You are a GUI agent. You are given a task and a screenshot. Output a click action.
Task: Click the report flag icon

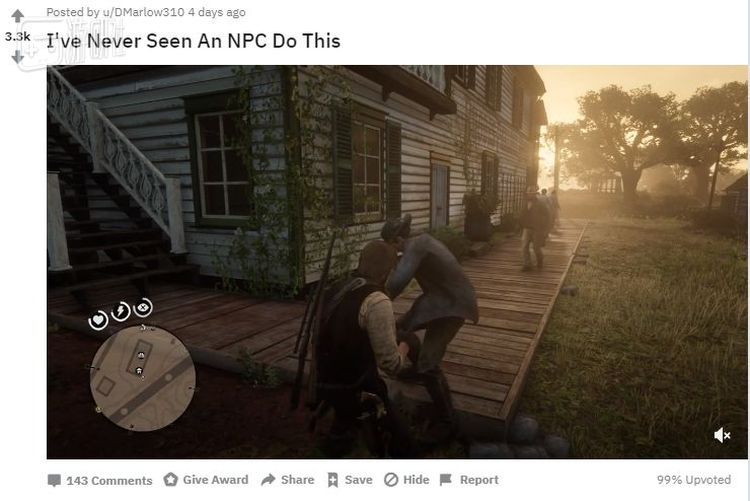click(x=445, y=479)
